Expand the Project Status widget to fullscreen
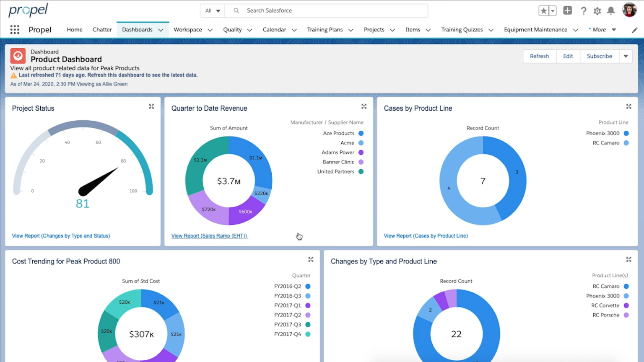The height and width of the screenshot is (362, 644). coord(151,106)
